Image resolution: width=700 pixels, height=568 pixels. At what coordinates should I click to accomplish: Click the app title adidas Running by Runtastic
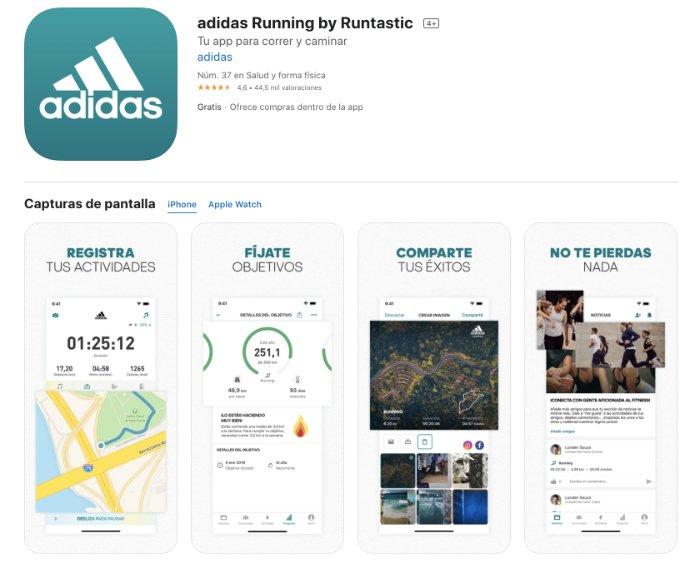click(305, 23)
